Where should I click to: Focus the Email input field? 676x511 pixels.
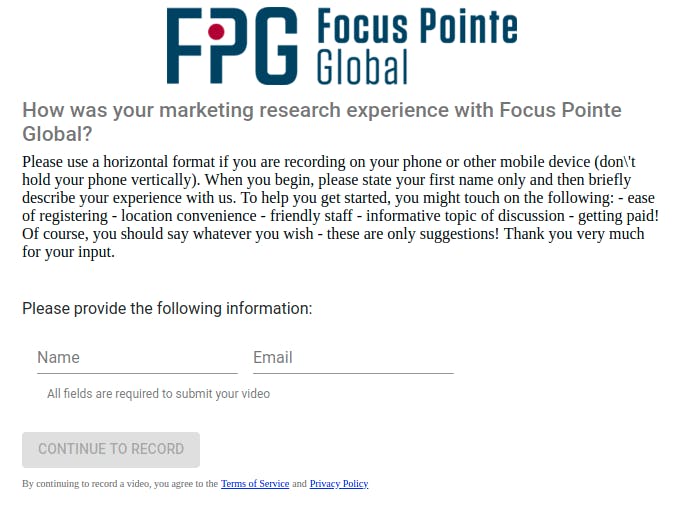pyautogui.click(x=353, y=357)
